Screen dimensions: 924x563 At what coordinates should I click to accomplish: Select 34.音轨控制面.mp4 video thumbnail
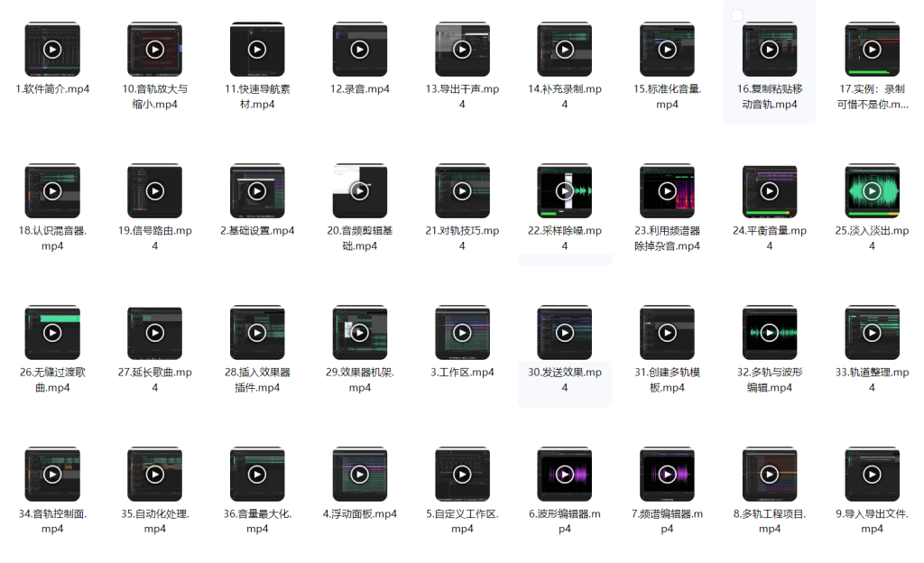[52, 475]
